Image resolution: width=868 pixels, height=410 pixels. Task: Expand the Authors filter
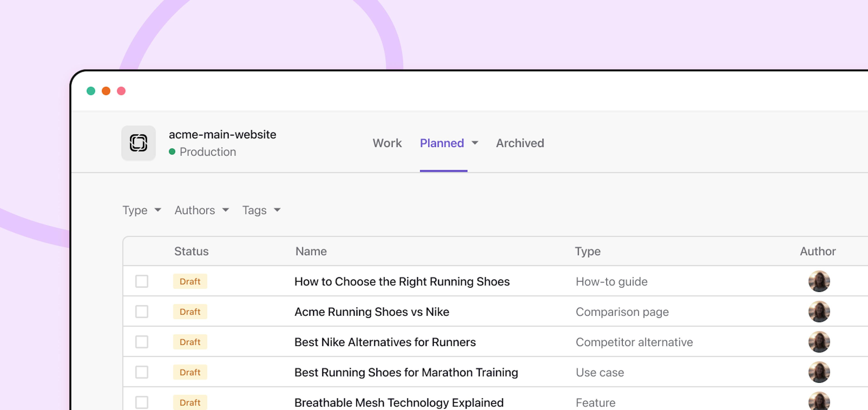(x=201, y=210)
